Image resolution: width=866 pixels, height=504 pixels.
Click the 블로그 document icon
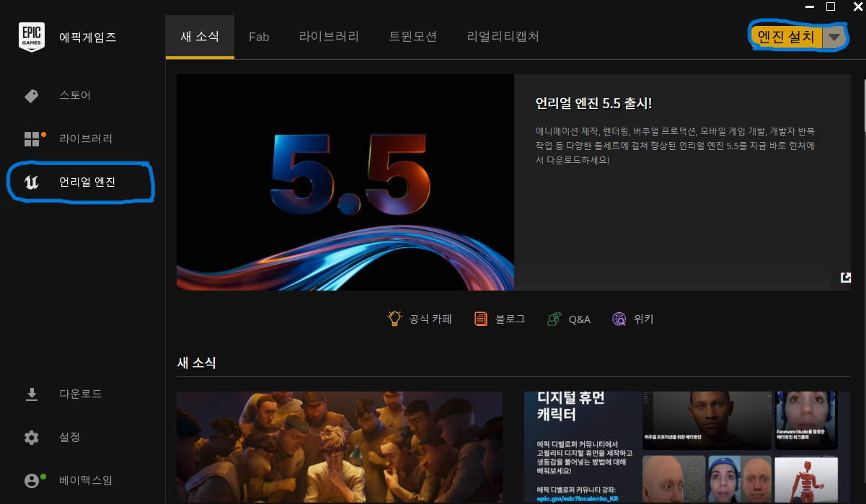pos(481,319)
